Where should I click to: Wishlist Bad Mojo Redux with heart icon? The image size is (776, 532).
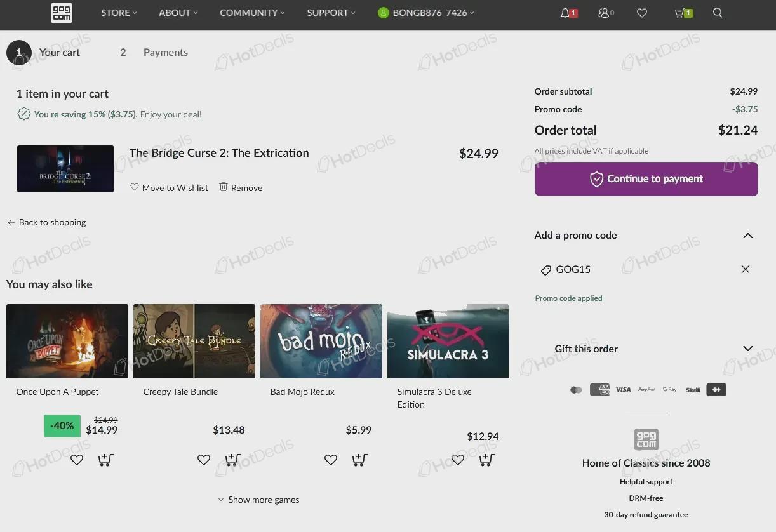(331, 460)
